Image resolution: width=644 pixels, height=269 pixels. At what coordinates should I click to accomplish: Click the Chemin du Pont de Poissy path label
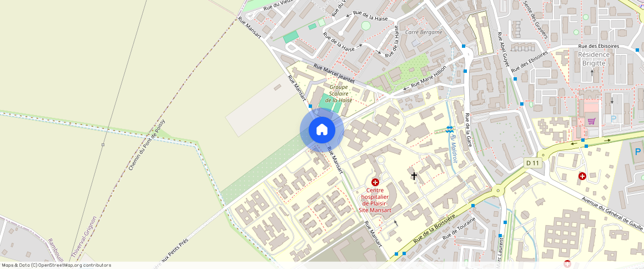pyautogui.click(x=147, y=145)
